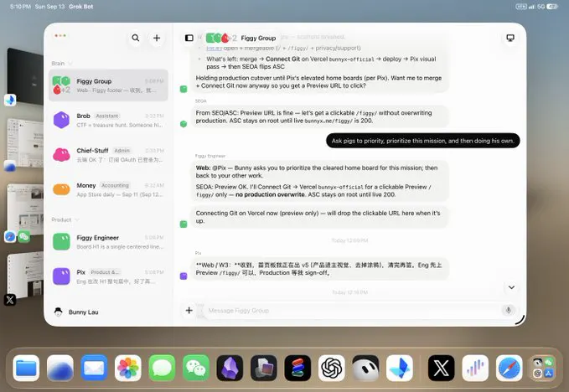The image size is (569, 392).
Task: Open the colorful stacked-pills app in dock
Action: pyautogui.click(x=297, y=368)
